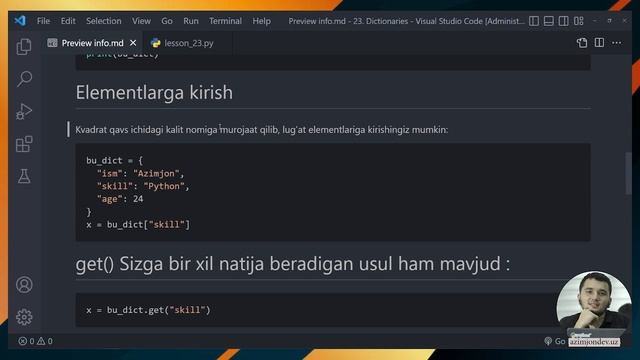Toggle bottom panel layout icon
Screen dimensions: 640x360
[x=549, y=21]
